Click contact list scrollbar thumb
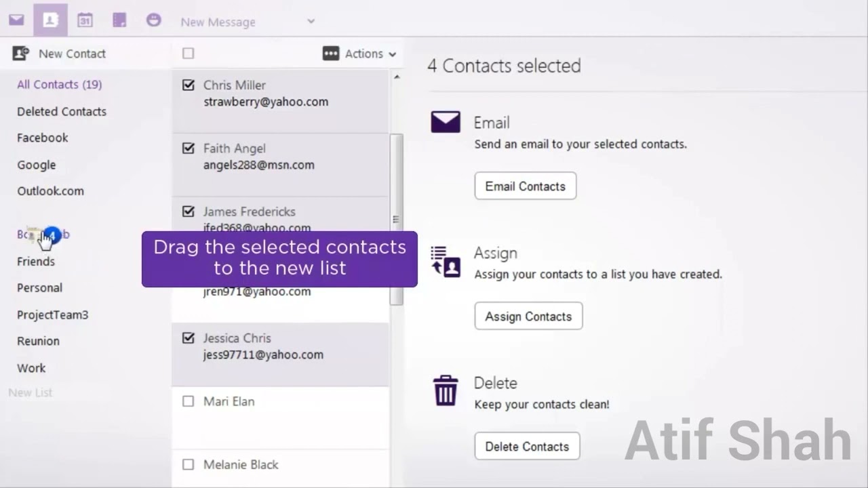Screen dimensions: 868x488 396,220
